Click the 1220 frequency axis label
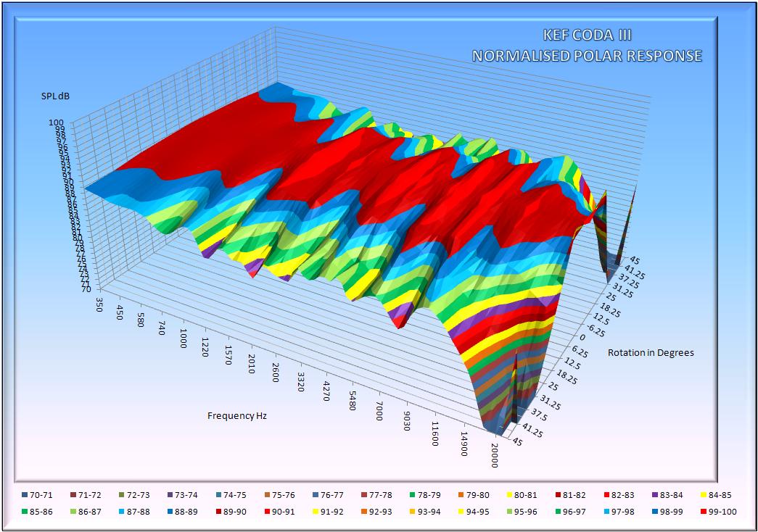This screenshot has height=532, width=758. (205, 346)
